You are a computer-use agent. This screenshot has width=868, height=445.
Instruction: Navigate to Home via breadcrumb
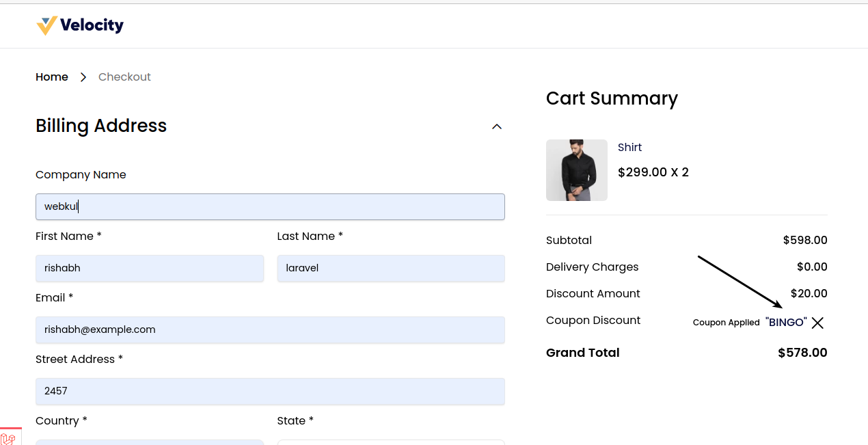(x=52, y=77)
